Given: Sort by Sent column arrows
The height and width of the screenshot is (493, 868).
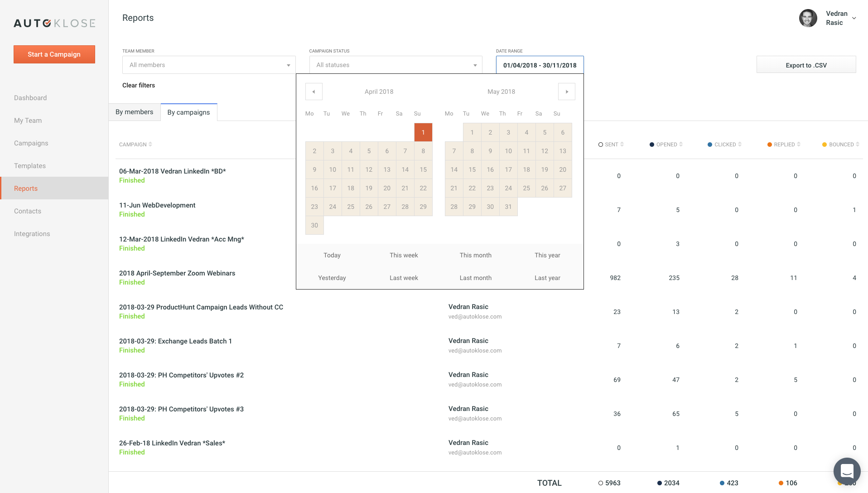Looking at the screenshot, I should coord(622,145).
